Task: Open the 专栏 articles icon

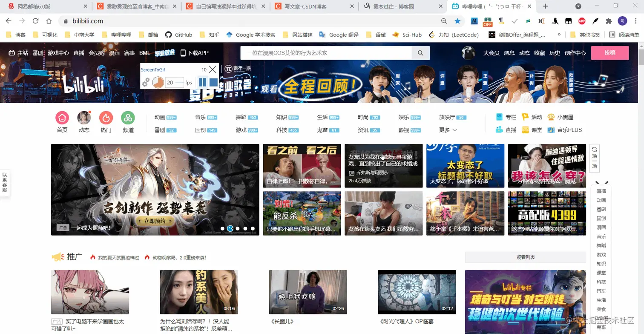Action: tap(499, 117)
